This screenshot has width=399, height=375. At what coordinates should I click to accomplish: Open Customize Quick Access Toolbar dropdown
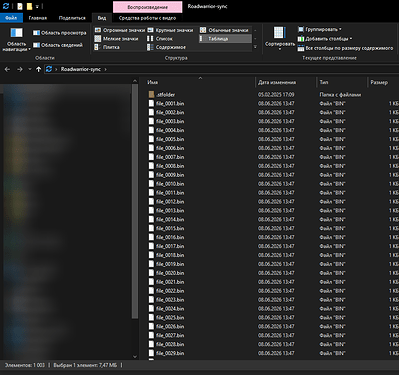(x=37, y=6)
